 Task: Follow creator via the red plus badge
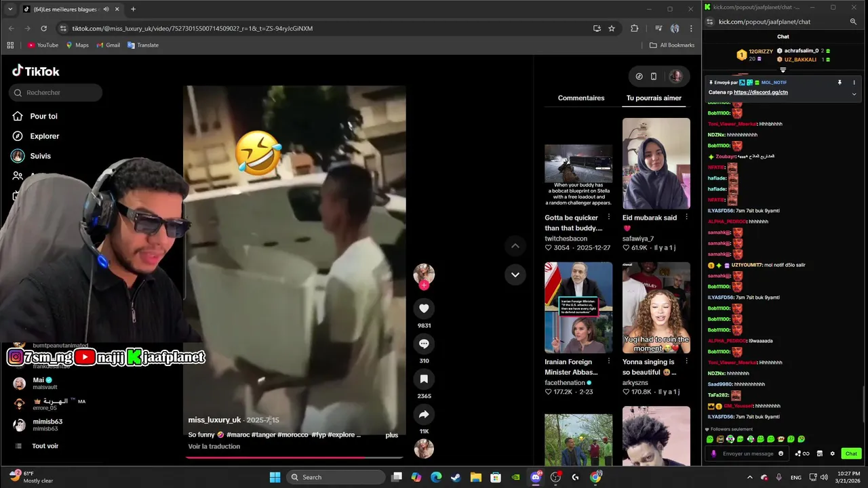click(424, 285)
